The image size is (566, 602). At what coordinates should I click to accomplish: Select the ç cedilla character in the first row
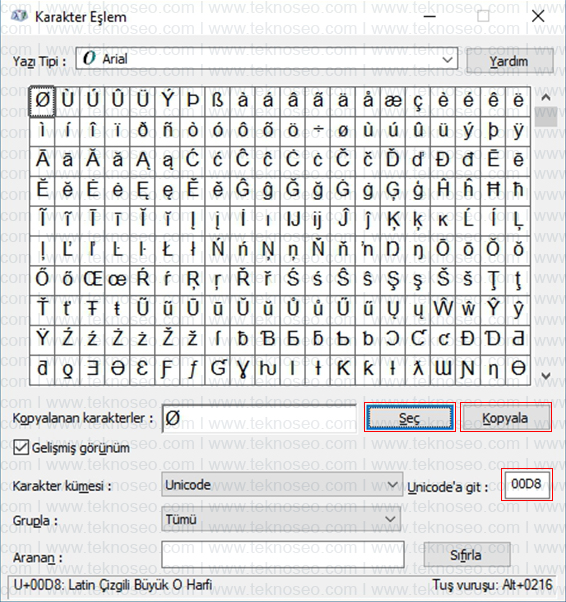(x=418, y=101)
